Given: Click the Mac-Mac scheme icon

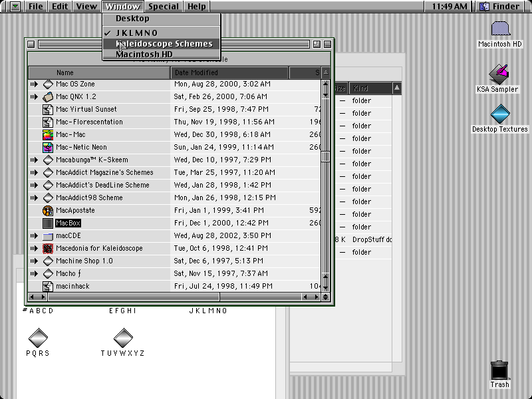Looking at the screenshot, I should click(48, 135).
